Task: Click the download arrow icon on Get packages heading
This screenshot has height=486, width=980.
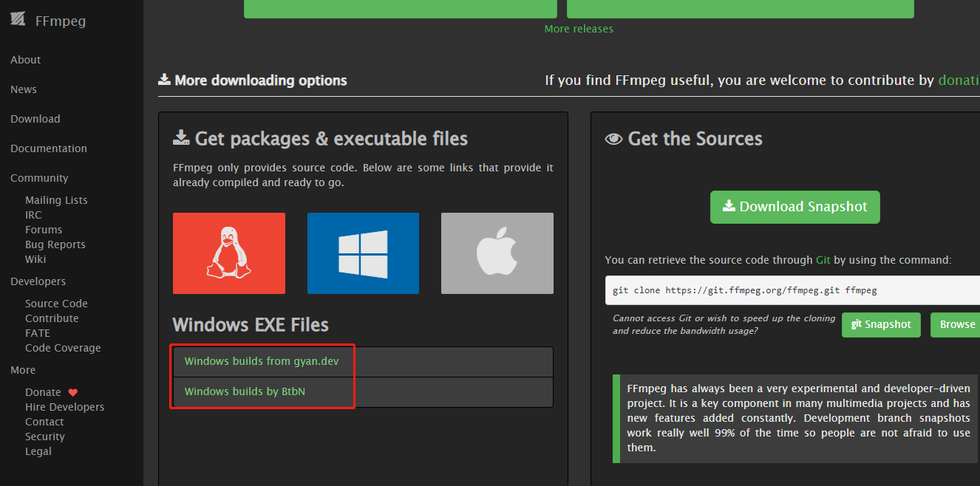Action: 182,137
